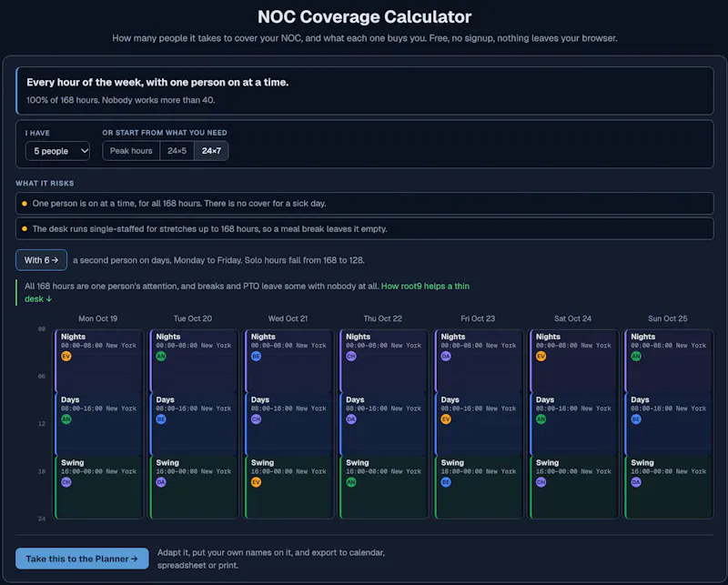
Task: Click AN avatar in Sun Oct 25 Nights shift
Action: tap(636, 356)
